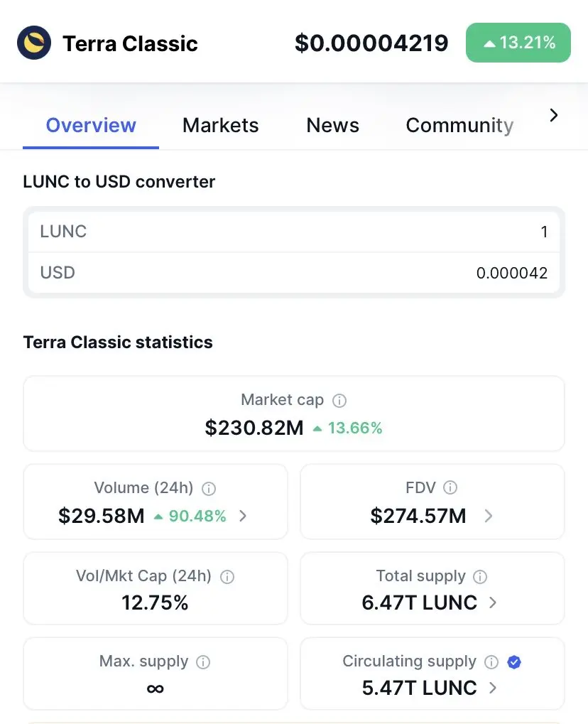Click the blue verified badge by Circulating supply
Image resolution: width=588 pixels, height=724 pixels.
(x=514, y=662)
